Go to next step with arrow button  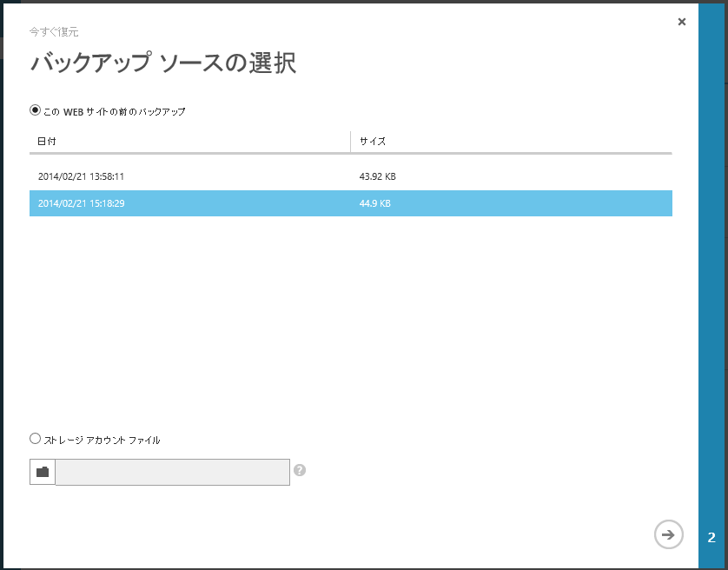point(668,534)
